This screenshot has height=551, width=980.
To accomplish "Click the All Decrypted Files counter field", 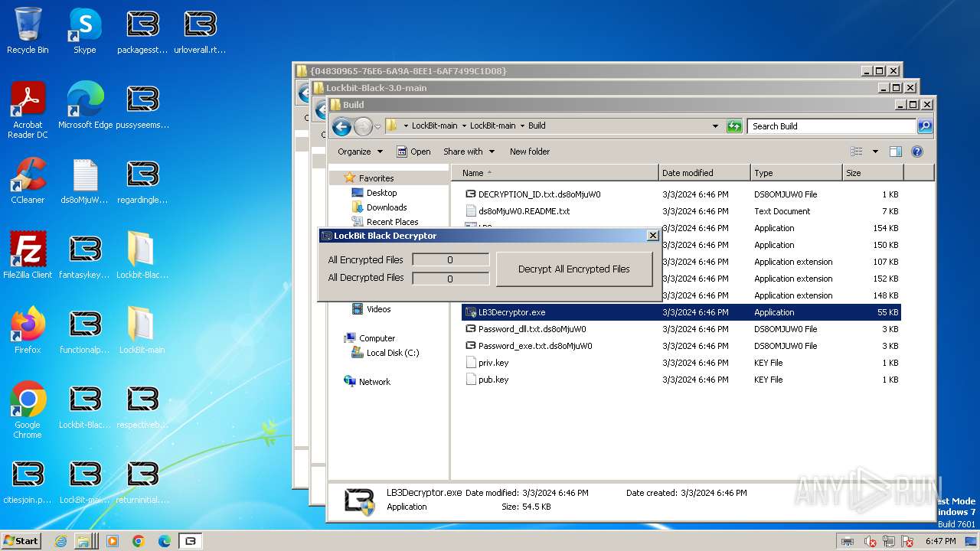I will 450,279.
